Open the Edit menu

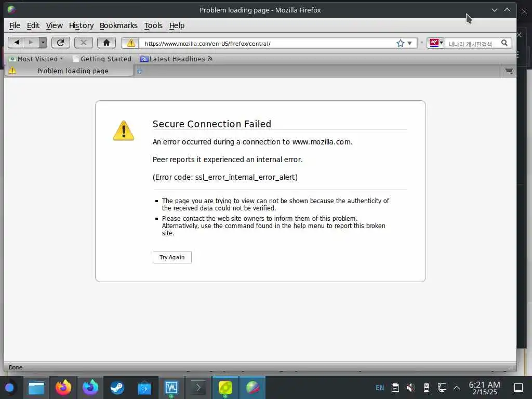tap(33, 25)
